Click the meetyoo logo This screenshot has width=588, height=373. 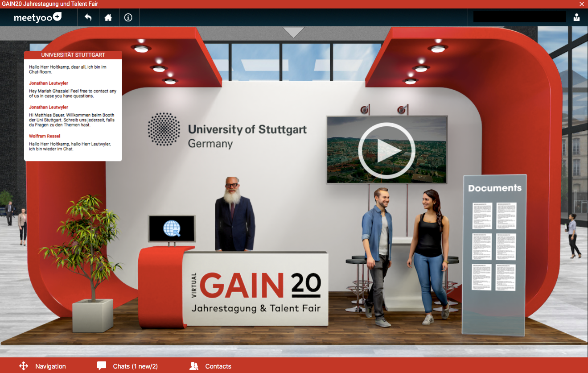pos(37,18)
